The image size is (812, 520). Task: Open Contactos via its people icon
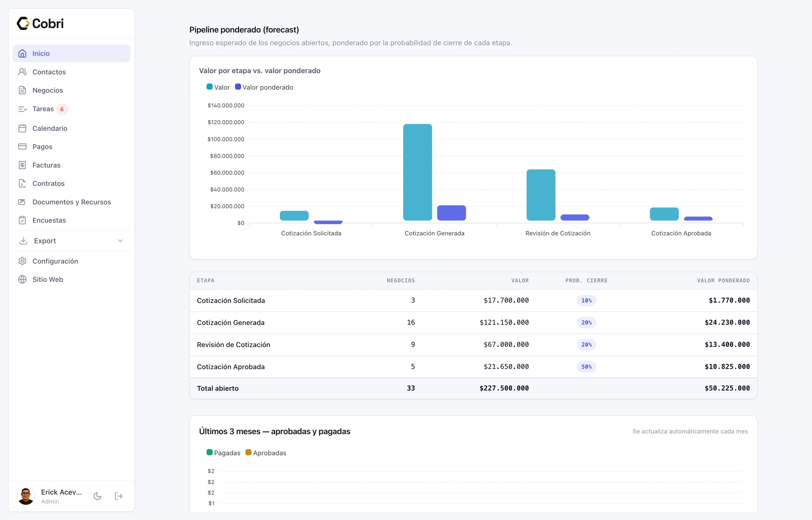(x=22, y=72)
